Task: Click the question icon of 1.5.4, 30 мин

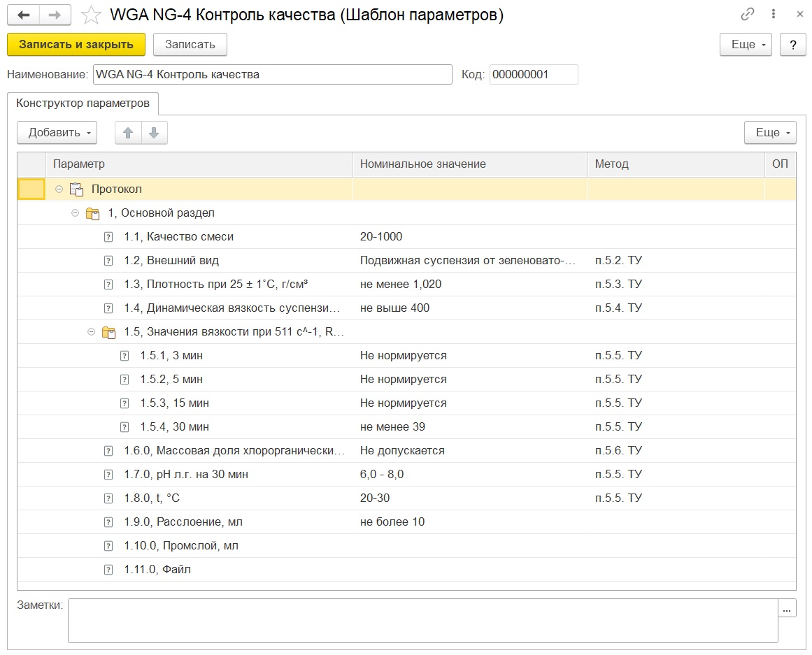Action: (124, 428)
